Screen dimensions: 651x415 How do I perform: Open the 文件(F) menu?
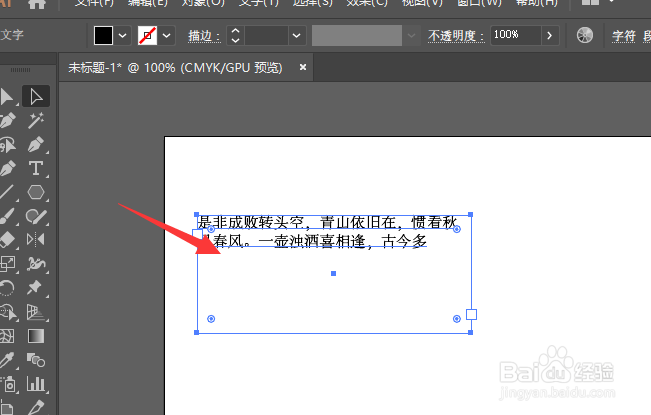tap(94, 3)
